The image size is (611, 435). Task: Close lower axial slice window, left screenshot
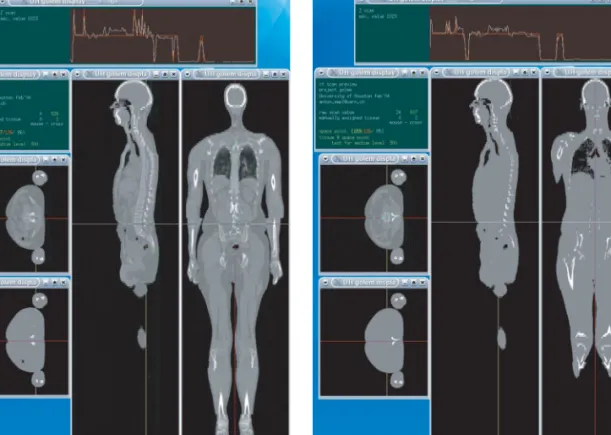click(64, 282)
